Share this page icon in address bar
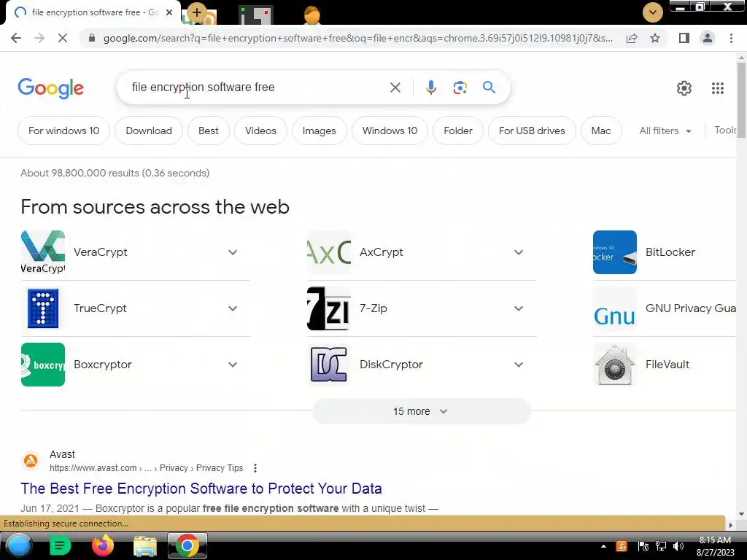This screenshot has height=560, width=747. (632, 38)
